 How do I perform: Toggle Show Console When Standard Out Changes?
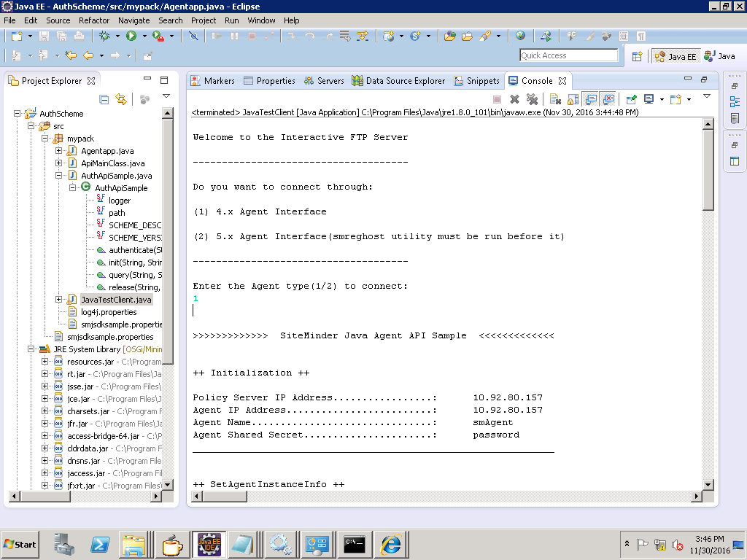point(591,99)
